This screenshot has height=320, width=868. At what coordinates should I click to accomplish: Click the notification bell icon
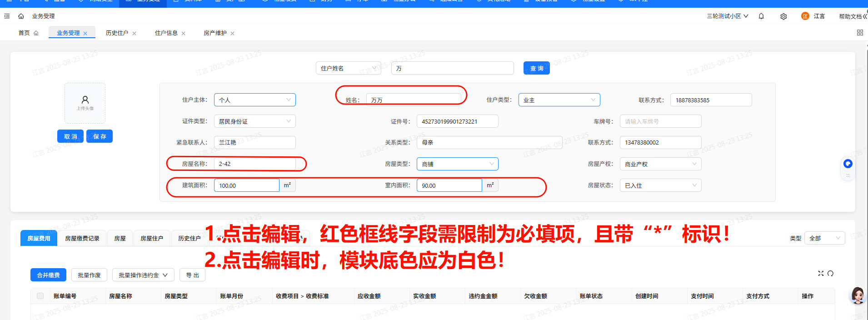click(x=761, y=16)
